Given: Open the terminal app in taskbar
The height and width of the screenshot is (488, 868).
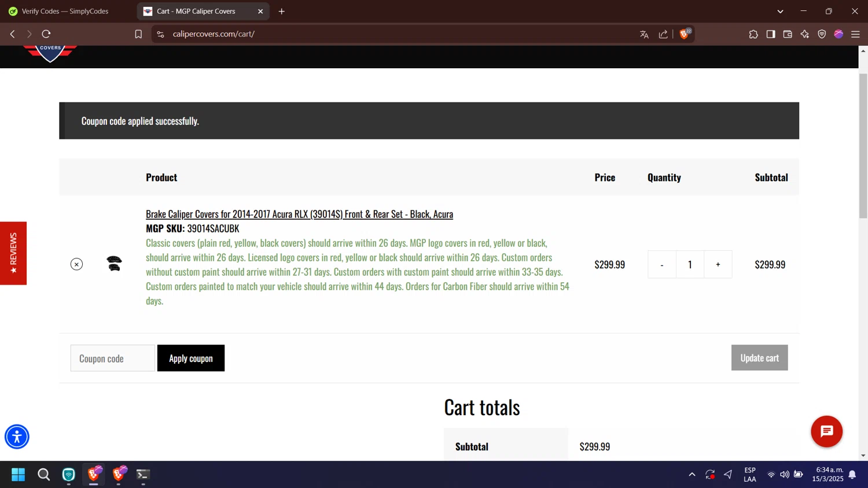Looking at the screenshot, I should [143, 475].
